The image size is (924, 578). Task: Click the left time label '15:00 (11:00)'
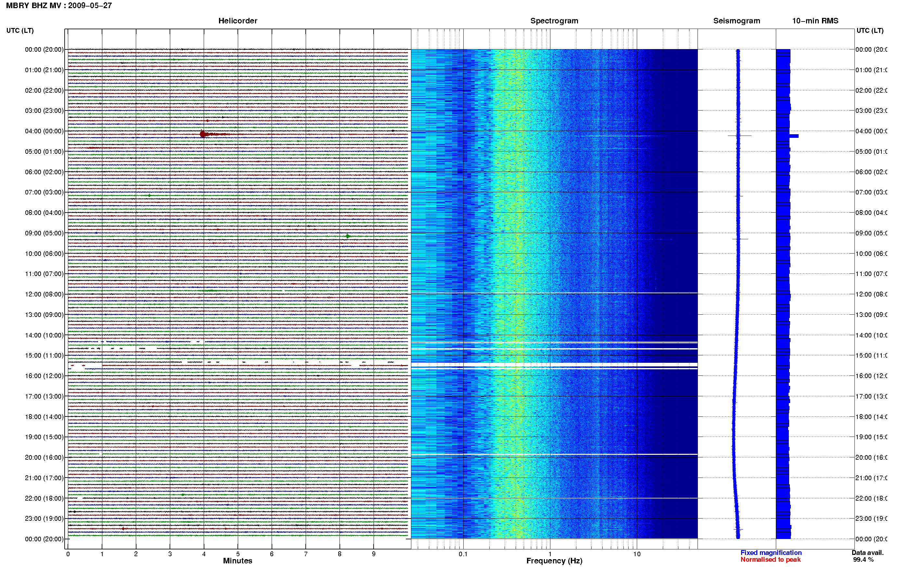point(44,356)
